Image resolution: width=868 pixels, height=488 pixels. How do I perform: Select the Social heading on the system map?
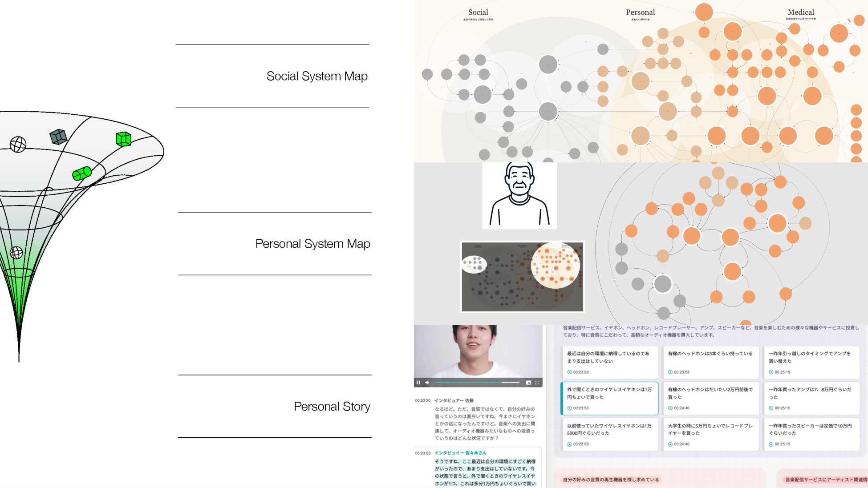(478, 12)
